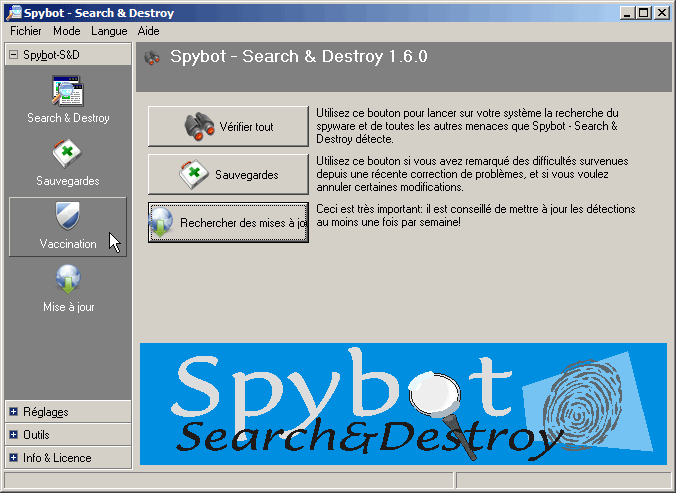676x493 pixels.
Task: Click the Spybot title bar icon
Action: coord(13,12)
